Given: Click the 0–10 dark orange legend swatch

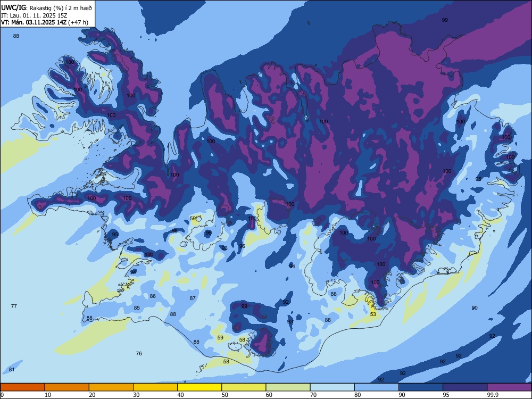Looking at the screenshot, I should (x=22, y=387).
